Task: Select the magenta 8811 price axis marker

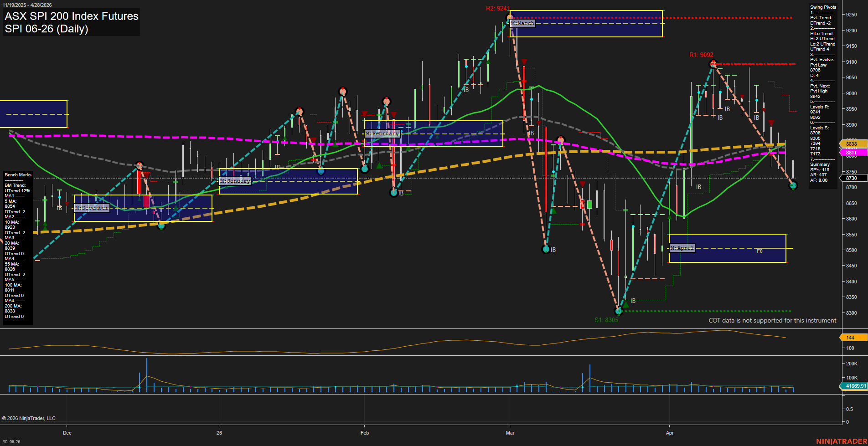Action: click(852, 153)
